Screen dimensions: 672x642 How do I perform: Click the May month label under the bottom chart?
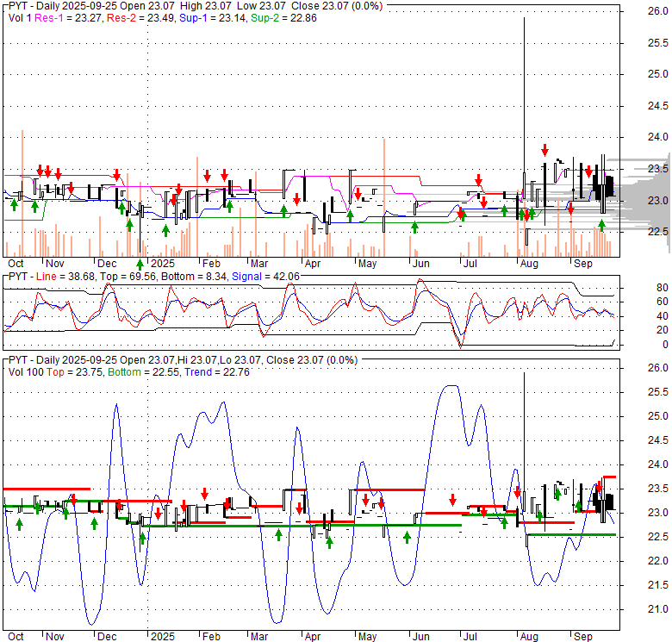click(x=367, y=637)
